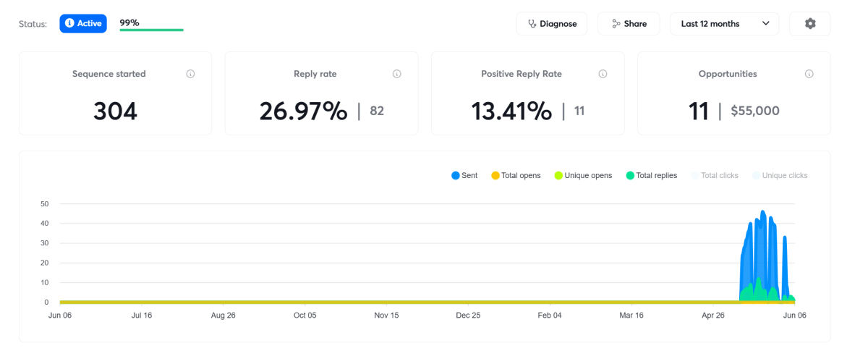The width and height of the screenshot is (868, 351).
Task: Open the Last 12 months date range dropdown
Action: (724, 24)
